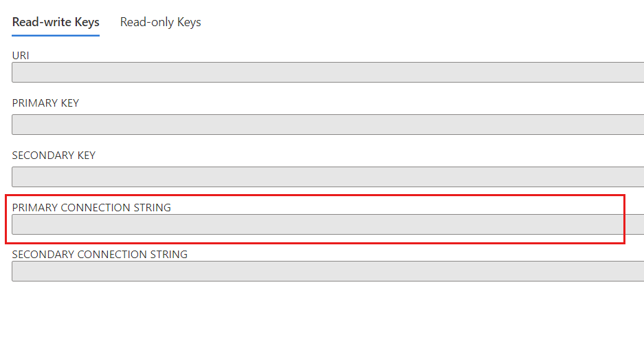Click the PRIMARY CONNECTION STRING field

[x=328, y=224]
